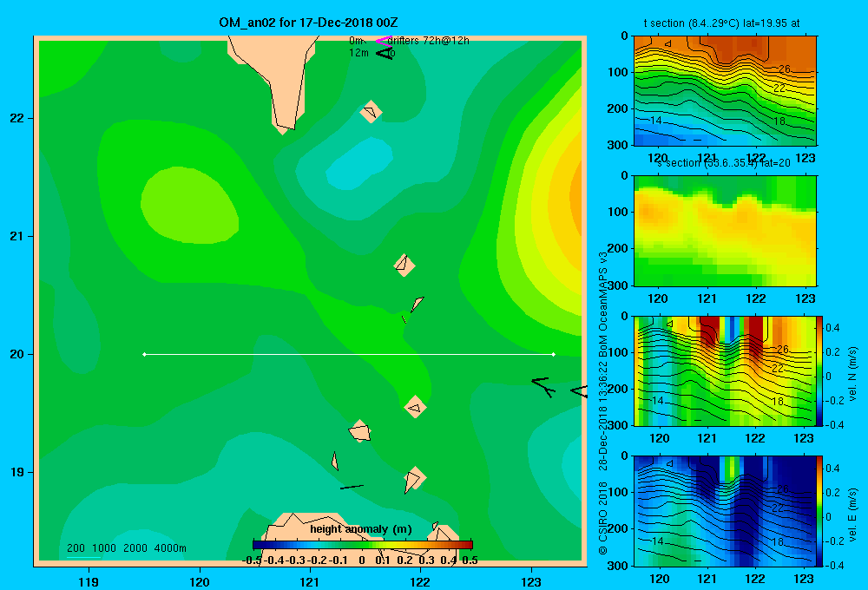Select the right endpoint of the white section line
This screenshot has height=590, width=868.
(554, 354)
